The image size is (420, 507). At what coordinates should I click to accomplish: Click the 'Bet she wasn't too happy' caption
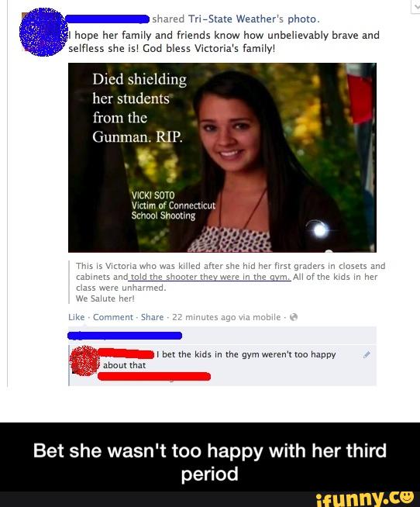[210, 462]
